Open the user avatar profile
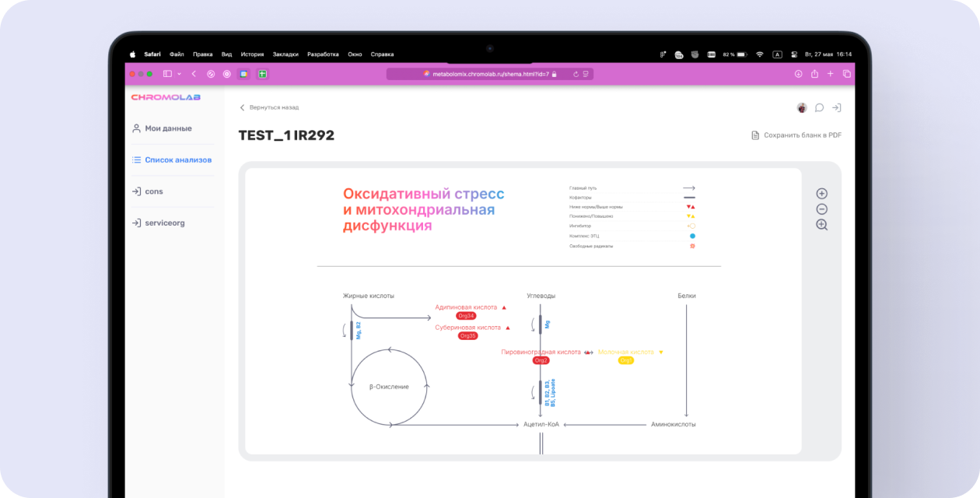The width and height of the screenshot is (980, 498). (x=802, y=108)
